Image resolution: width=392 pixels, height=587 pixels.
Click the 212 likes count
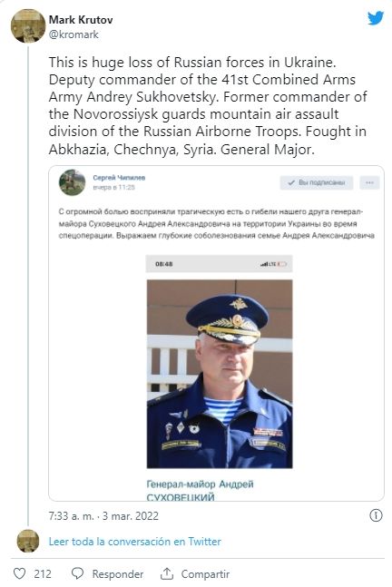coord(43,574)
